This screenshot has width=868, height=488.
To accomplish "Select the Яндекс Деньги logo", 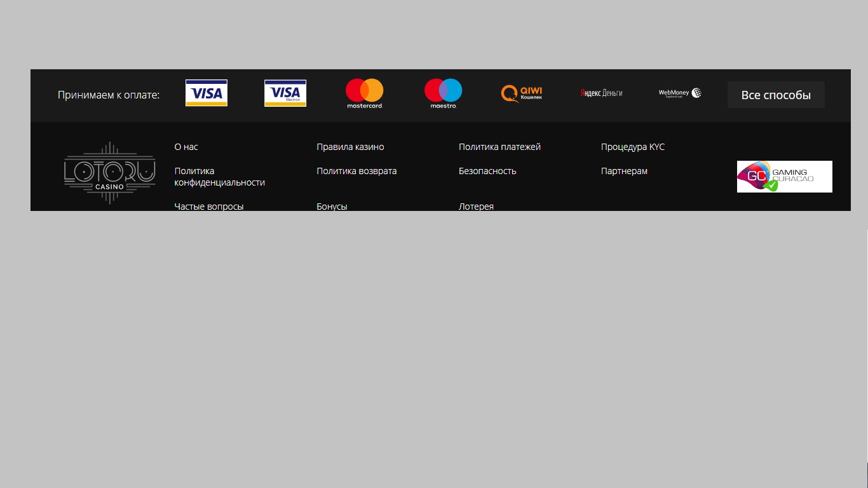I will point(601,93).
